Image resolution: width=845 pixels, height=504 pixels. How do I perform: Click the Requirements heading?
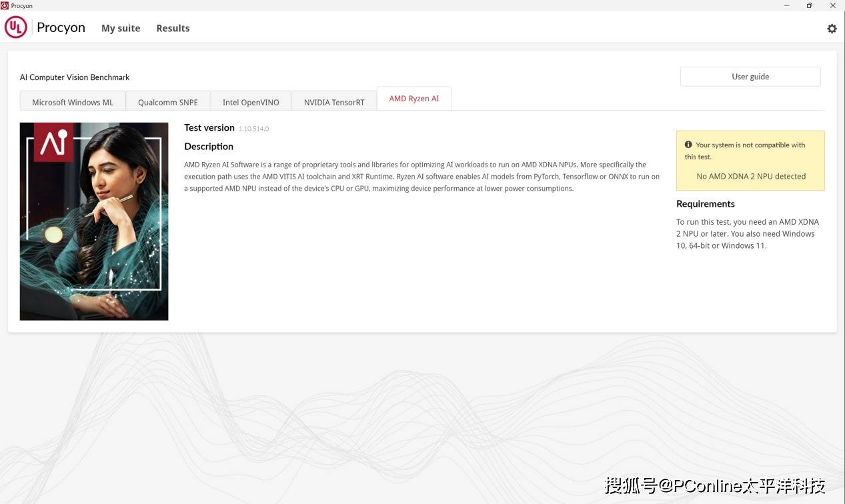705,204
